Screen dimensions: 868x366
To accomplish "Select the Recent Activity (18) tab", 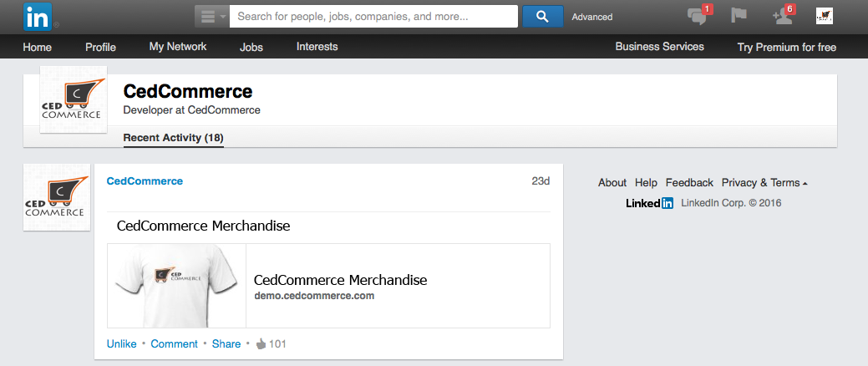I will tap(173, 138).
